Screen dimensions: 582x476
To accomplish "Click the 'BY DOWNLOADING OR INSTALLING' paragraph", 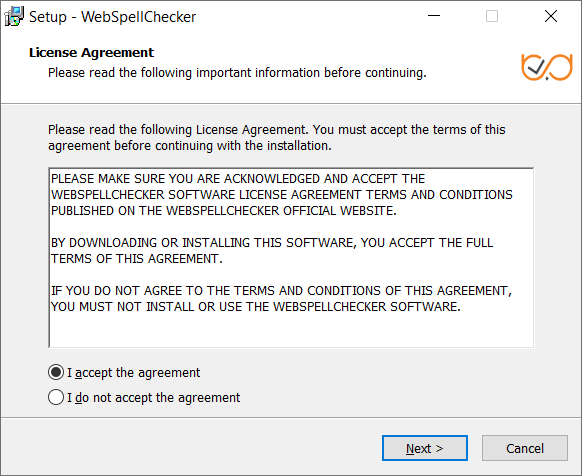I will pos(272,251).
